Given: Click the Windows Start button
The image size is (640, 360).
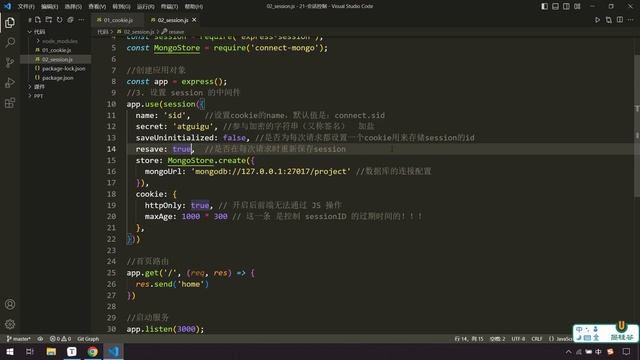Looking at the screenshot, I should 10,351.
